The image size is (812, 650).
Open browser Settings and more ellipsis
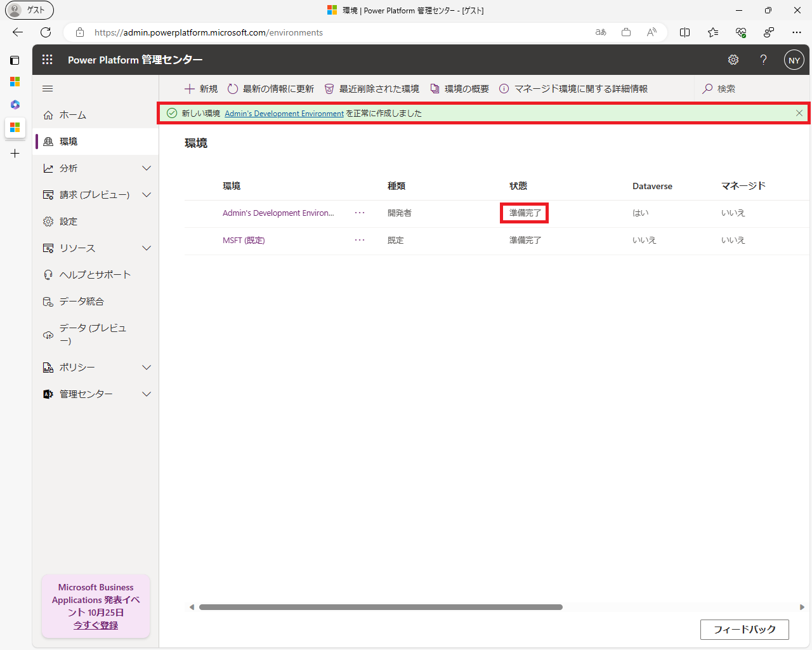pyautogui.click(x=797, y=32)
